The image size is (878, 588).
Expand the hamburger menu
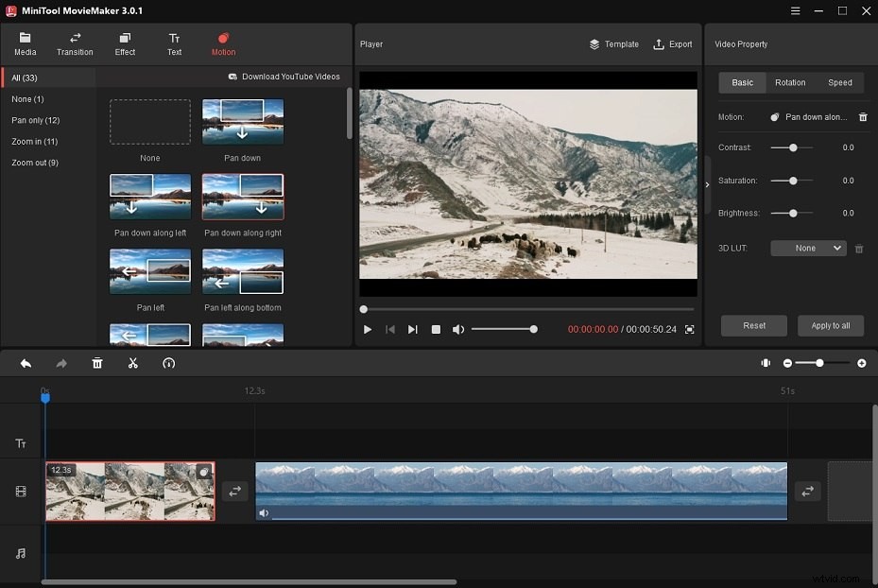point(794,12)
